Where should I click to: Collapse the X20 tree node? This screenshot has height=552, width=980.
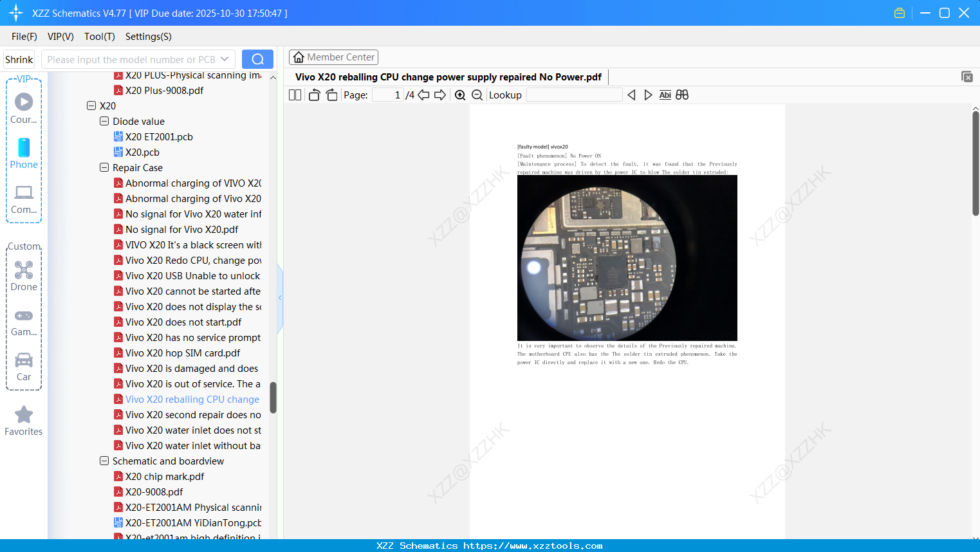coord(91,106)
